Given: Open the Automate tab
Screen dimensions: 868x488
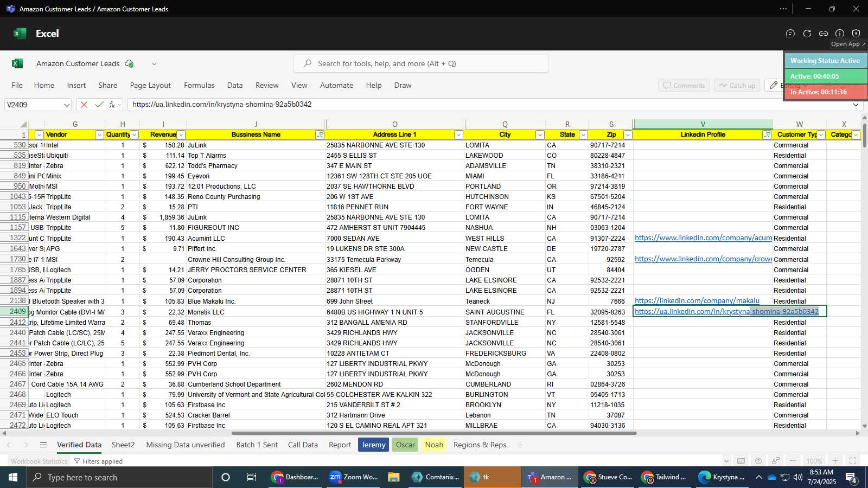Looking at the screenshot, I should pyautogui.click(x=336, y=85).
